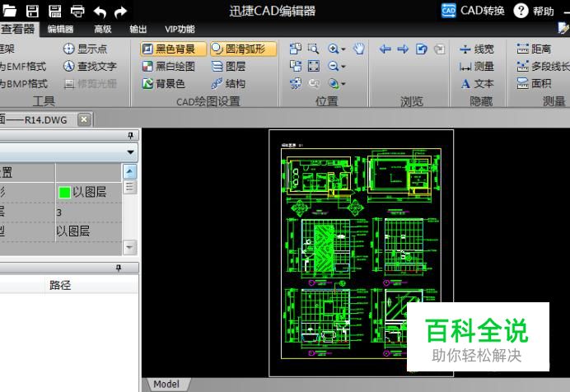Toggle 圆滑弧形 smooth arcs option
Screen dimensions: 570x392
[242, 49]
